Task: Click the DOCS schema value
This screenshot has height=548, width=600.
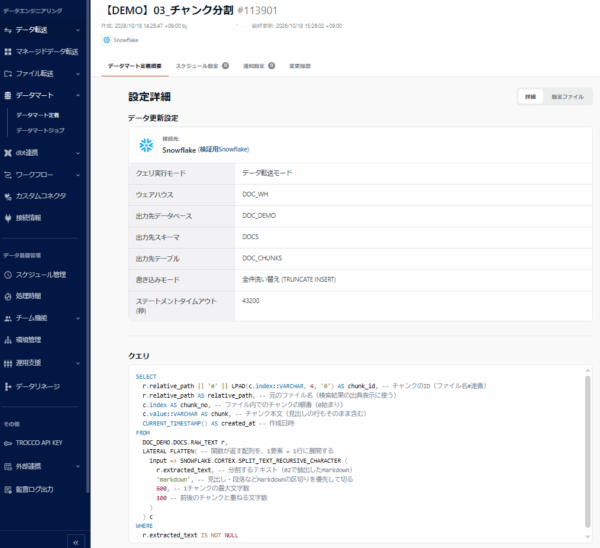Action: pyautogui.click(x=251, y=237)
